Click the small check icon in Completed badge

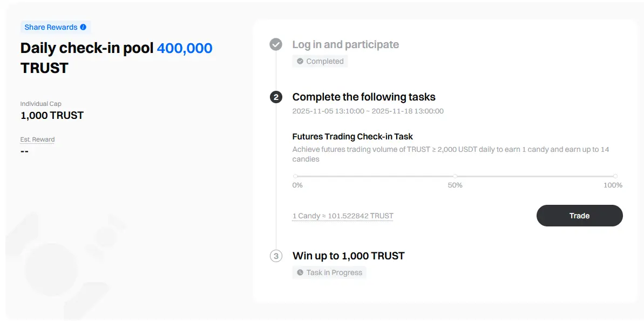point(300,62)
